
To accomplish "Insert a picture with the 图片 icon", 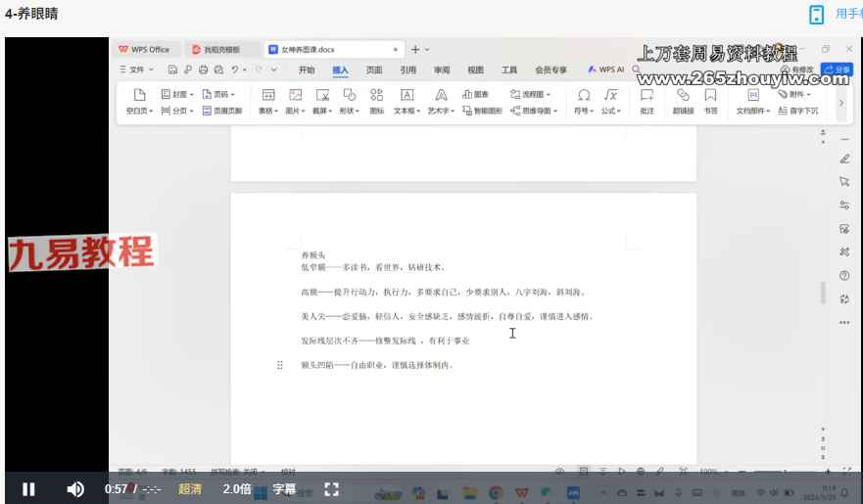I will click(x=296, y=102).
